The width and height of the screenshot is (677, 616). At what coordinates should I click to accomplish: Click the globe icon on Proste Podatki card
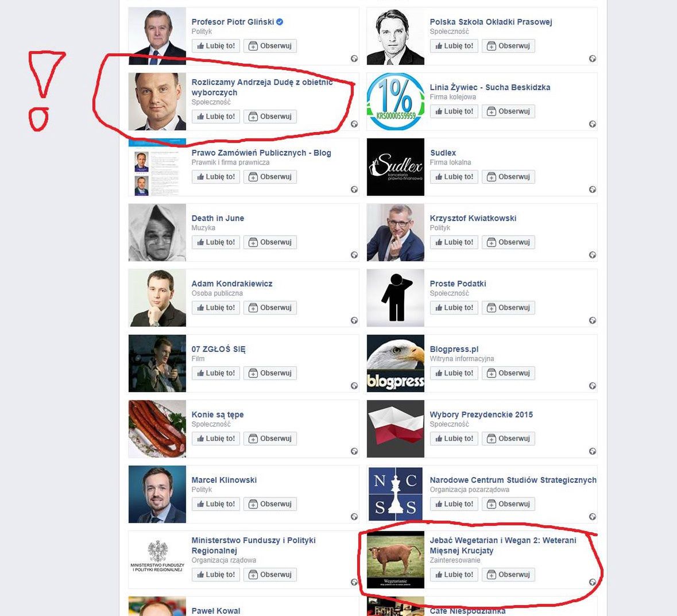tap(593, 320)
